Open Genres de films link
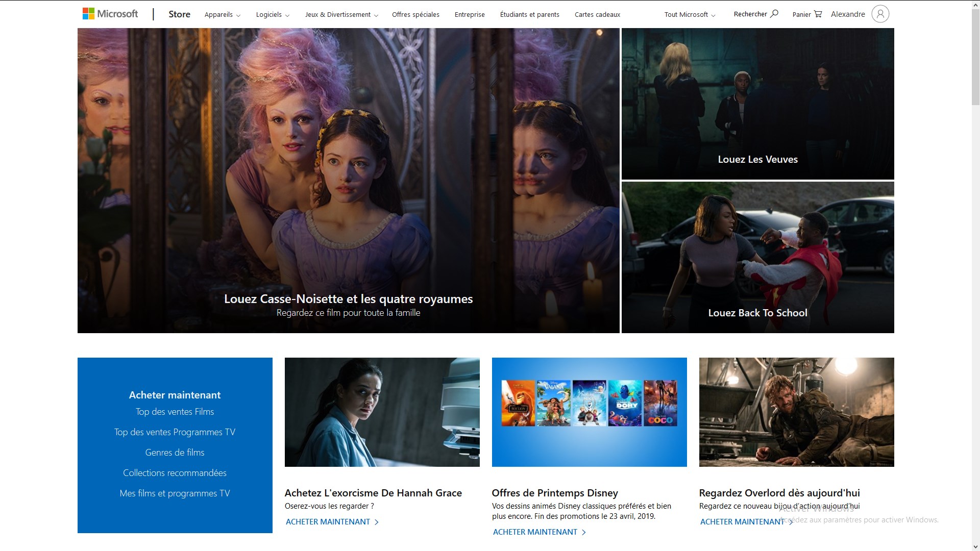Viewport: 980px width, 551px height. (175, 453)
